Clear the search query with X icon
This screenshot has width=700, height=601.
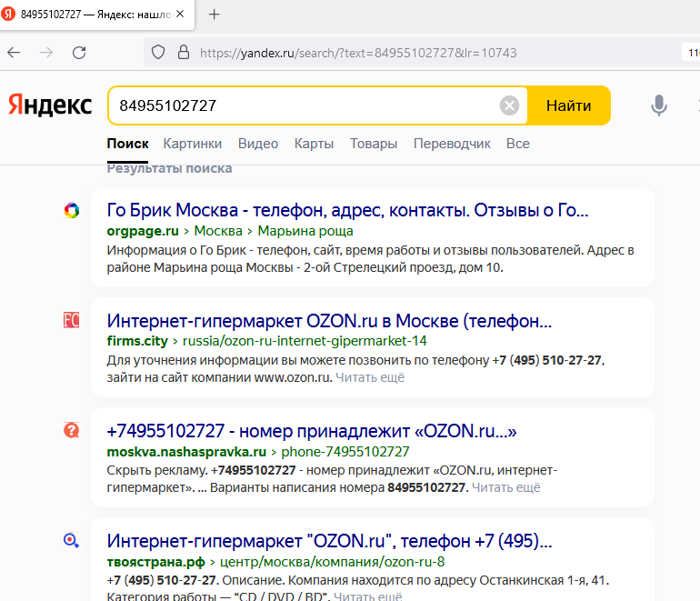[509, 105]
